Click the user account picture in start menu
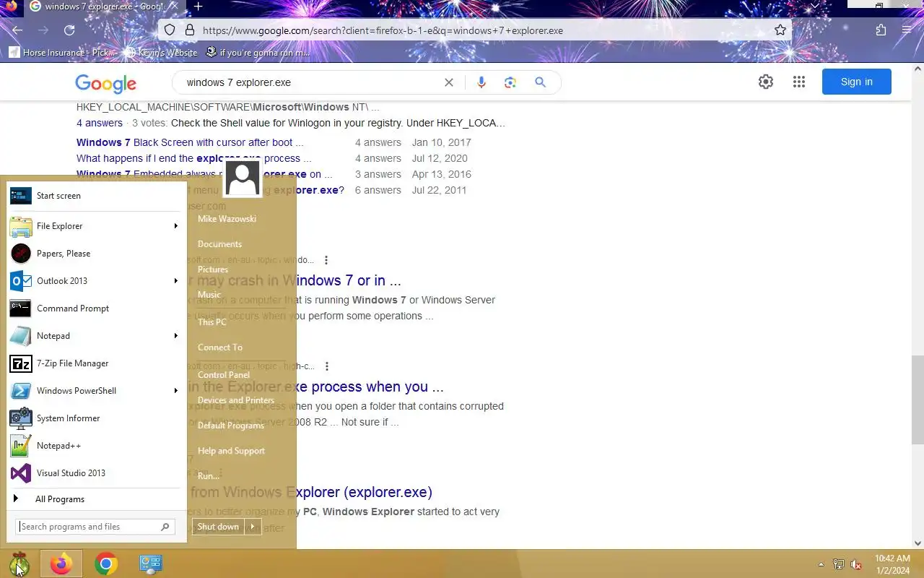The image size is (924, 578). (242, 178)
